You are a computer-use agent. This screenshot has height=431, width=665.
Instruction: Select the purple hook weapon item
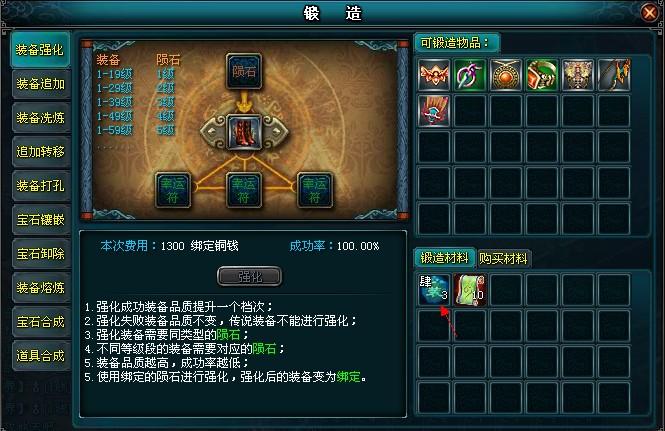(x=469, y=75)
